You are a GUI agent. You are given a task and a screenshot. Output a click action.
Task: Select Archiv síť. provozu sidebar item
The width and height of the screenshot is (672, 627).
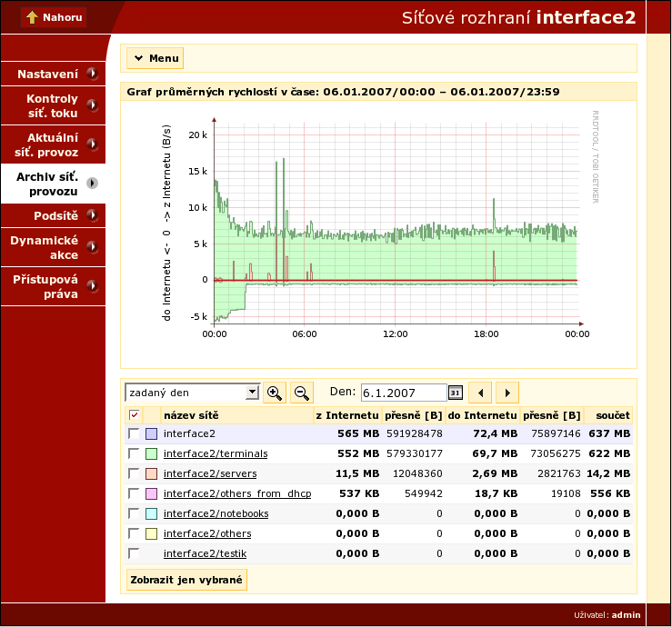(53, 184)
